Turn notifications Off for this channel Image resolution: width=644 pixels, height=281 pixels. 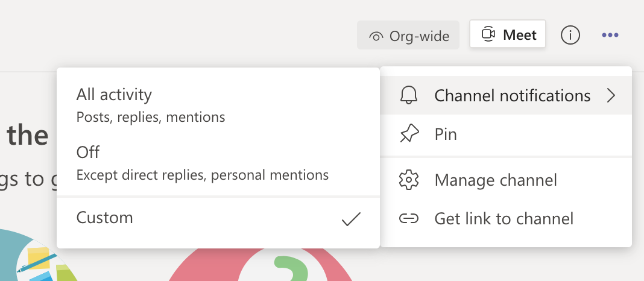(88, 152)
